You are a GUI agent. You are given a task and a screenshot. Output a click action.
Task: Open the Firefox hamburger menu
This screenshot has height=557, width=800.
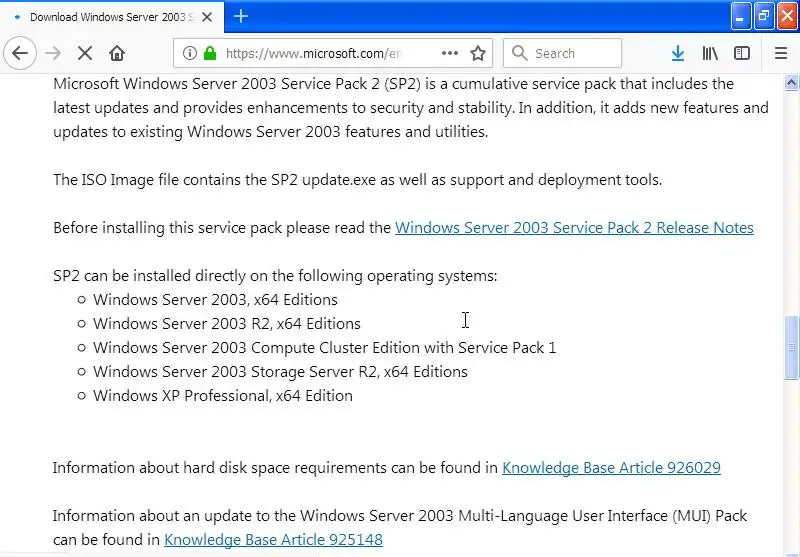point(781,54)
